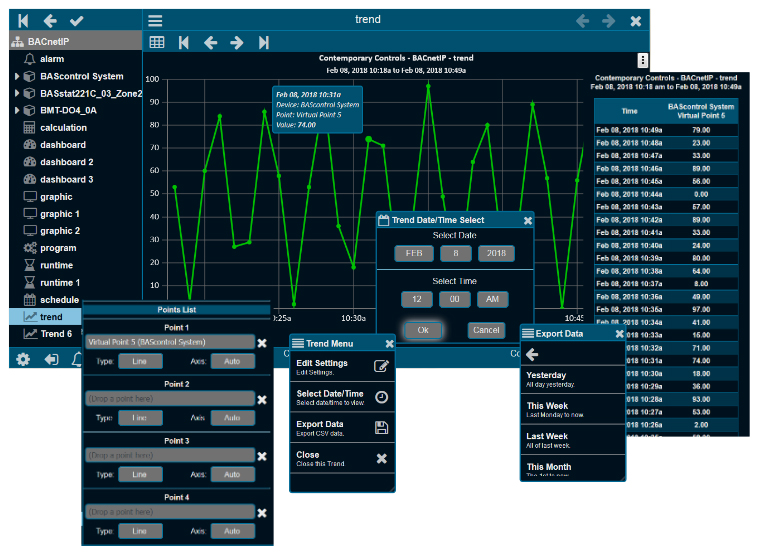Click the checkmark icon in sidebar header
Viewport: 762px width, 555px height.
click(77, 20)
